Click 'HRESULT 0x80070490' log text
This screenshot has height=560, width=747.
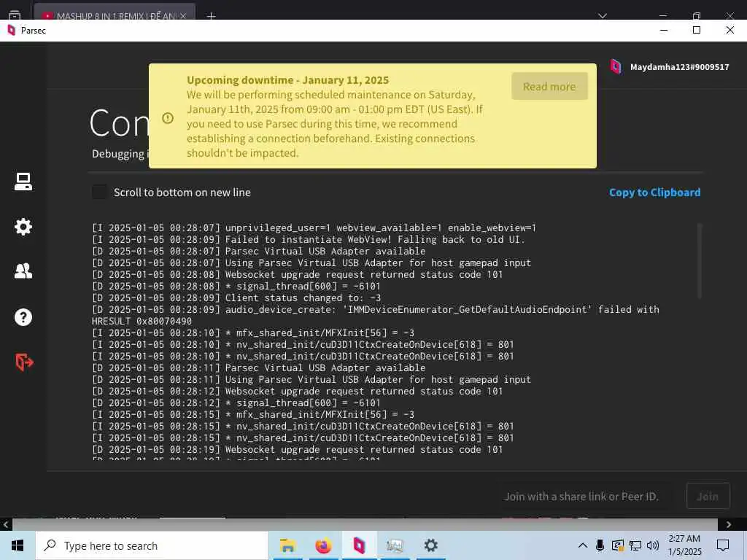[142, 322]
